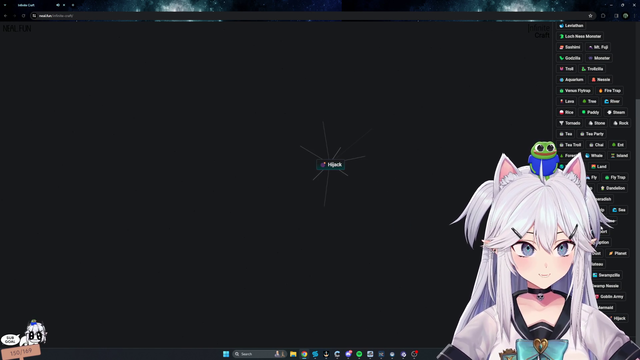Select the Lava element

(x=567, y=101)
